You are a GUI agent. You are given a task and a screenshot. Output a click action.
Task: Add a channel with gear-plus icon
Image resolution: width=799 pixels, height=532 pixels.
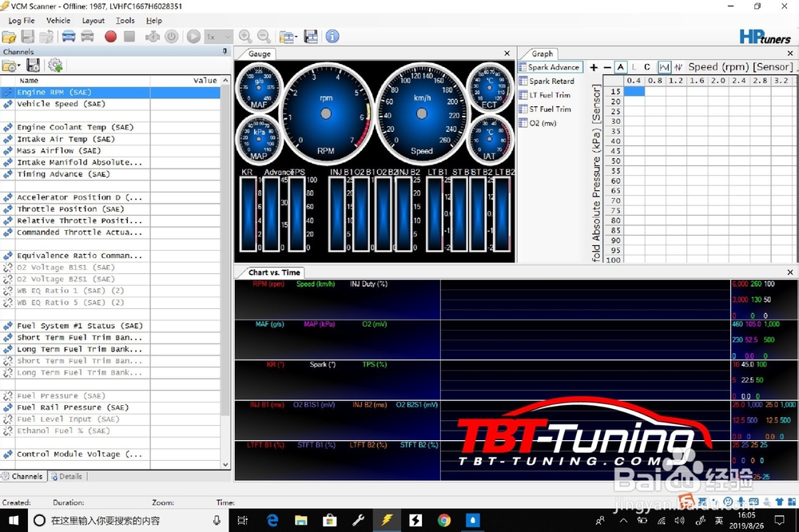(x=55, y=66)
